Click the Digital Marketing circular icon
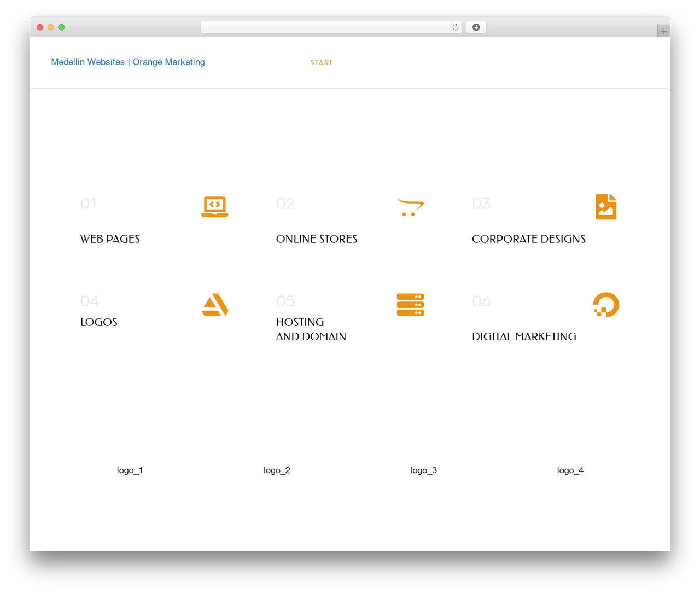The height and width of the screenshot is (593, 700). [x=606, y=305]
